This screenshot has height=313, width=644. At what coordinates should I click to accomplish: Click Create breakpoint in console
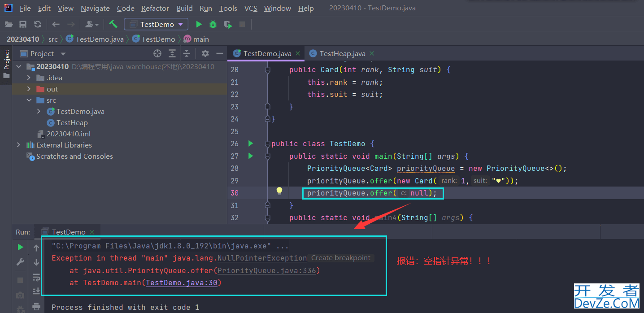click(341, 258)
